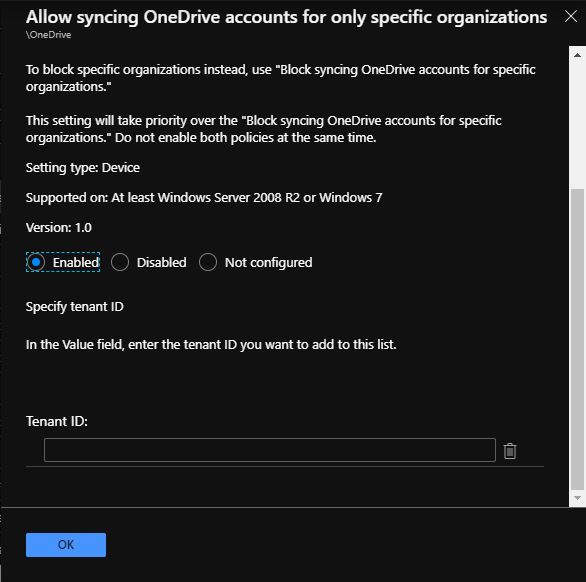Screen dimensions: 586x582
Task: Click the "Setting type: Device" text
Action: tap(83, 168)
